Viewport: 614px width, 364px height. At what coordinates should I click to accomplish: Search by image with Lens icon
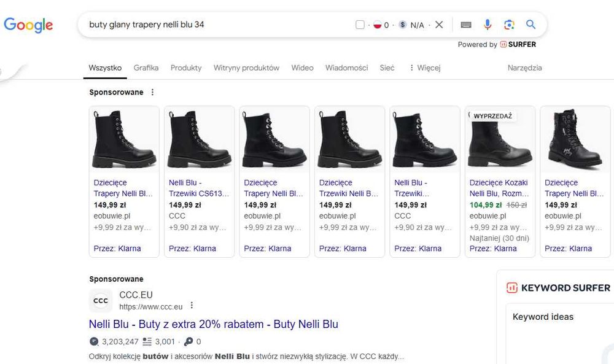(509, 25)
